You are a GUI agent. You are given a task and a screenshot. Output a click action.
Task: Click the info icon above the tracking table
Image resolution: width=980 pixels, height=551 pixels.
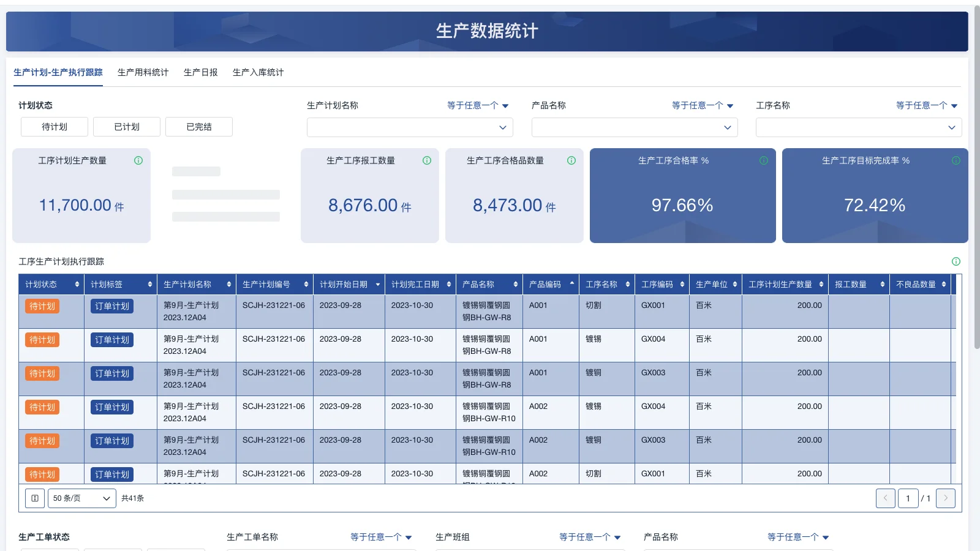tap(956, 261)
